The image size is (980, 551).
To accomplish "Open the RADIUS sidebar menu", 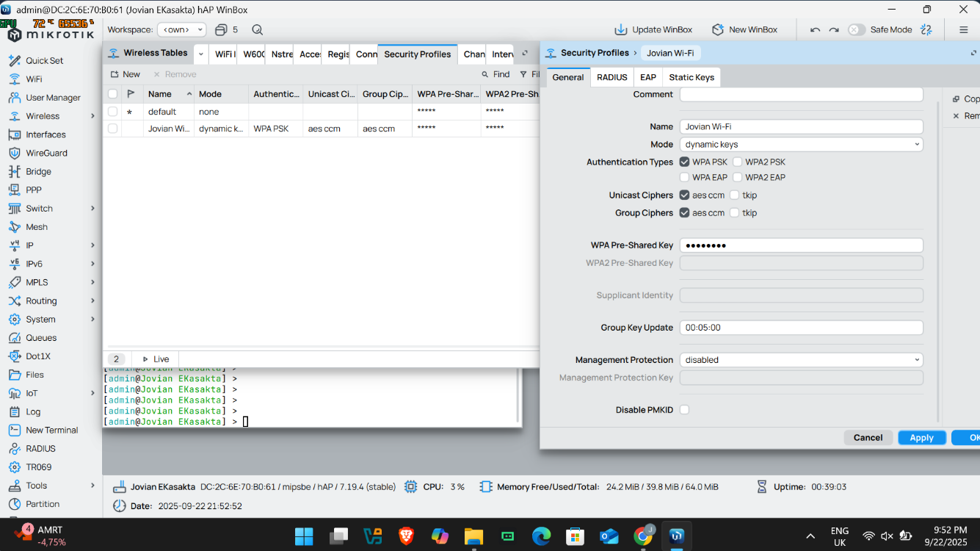I will [40, 449].
